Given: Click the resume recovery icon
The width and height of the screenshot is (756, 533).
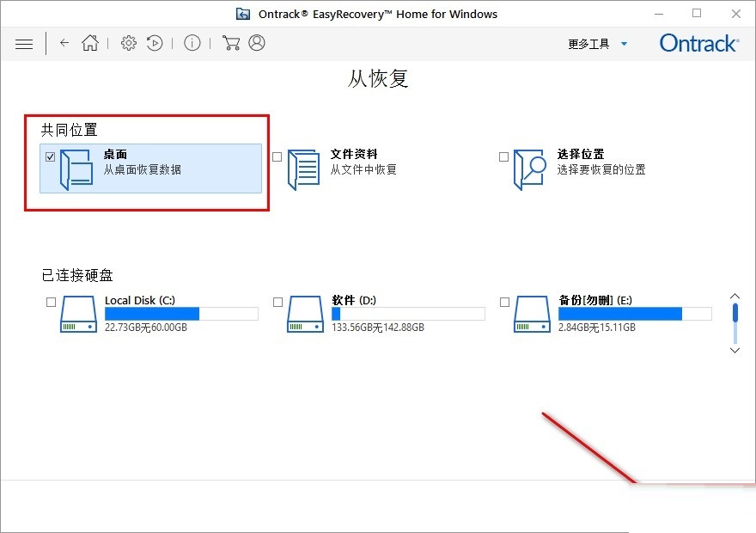Looking at the screenshot, I should pos(155,43).
